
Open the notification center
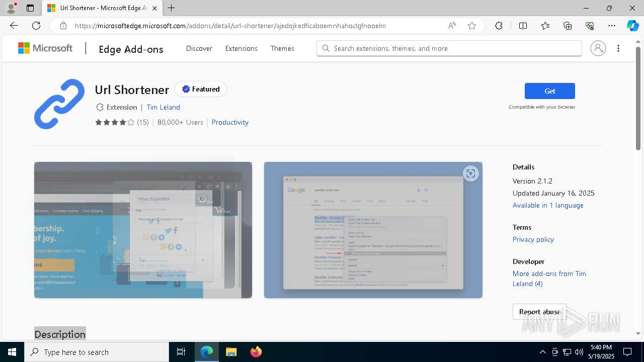click(627, 352)
